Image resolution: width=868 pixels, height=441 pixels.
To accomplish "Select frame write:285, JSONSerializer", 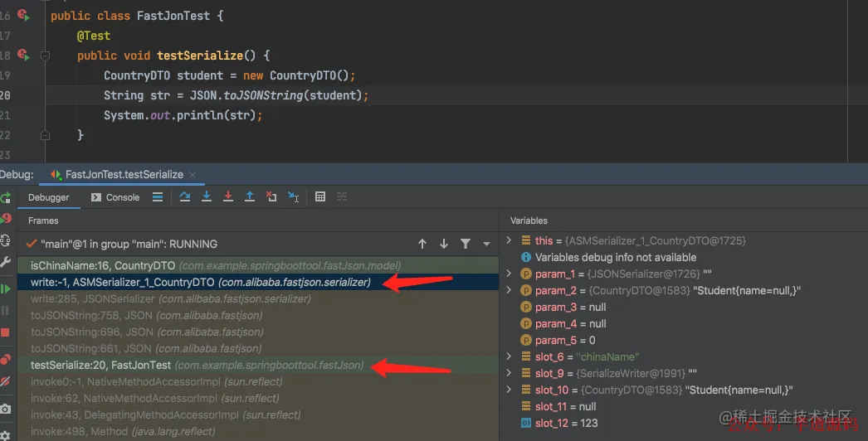I will click(258, 298).
